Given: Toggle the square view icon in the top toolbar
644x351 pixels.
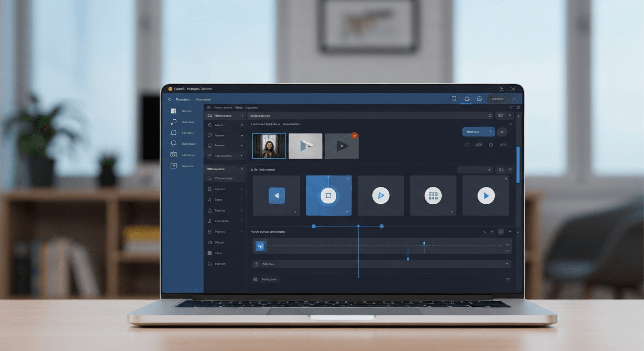Looking at the screenshot, I should coord(454,99).
